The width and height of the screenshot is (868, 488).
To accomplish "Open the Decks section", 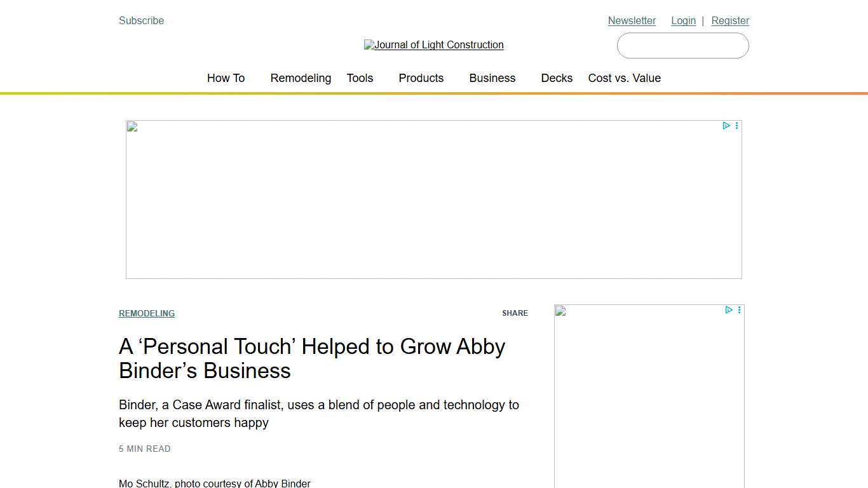I will [x=557, y=78].
